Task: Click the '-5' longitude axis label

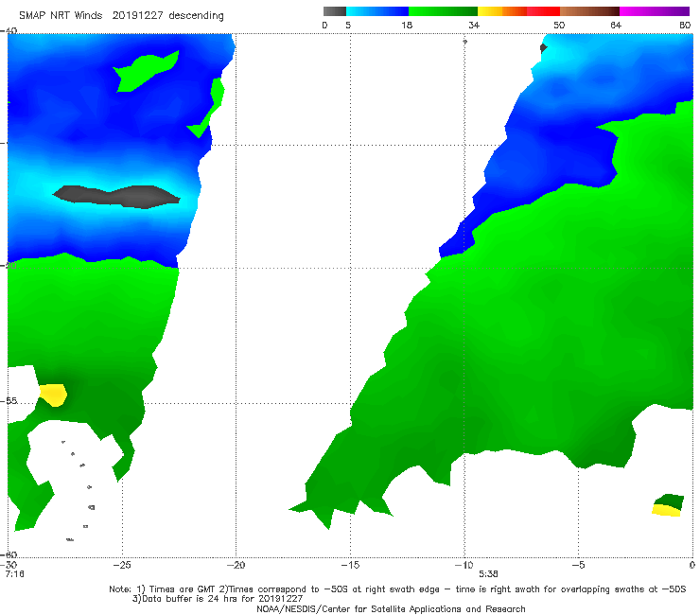Action: pos(578,565)
